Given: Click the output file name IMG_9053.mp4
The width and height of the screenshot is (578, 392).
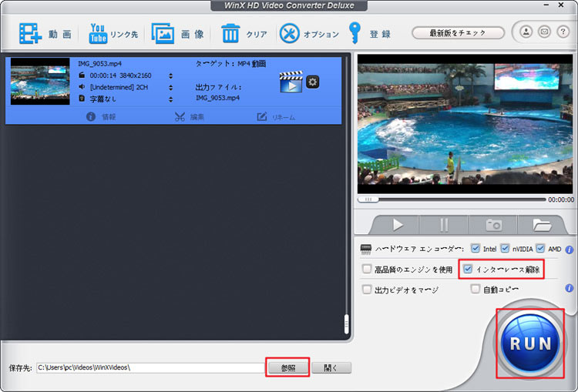Looking at the screenshot, I should pyautogui.click(x=217, y=98).
